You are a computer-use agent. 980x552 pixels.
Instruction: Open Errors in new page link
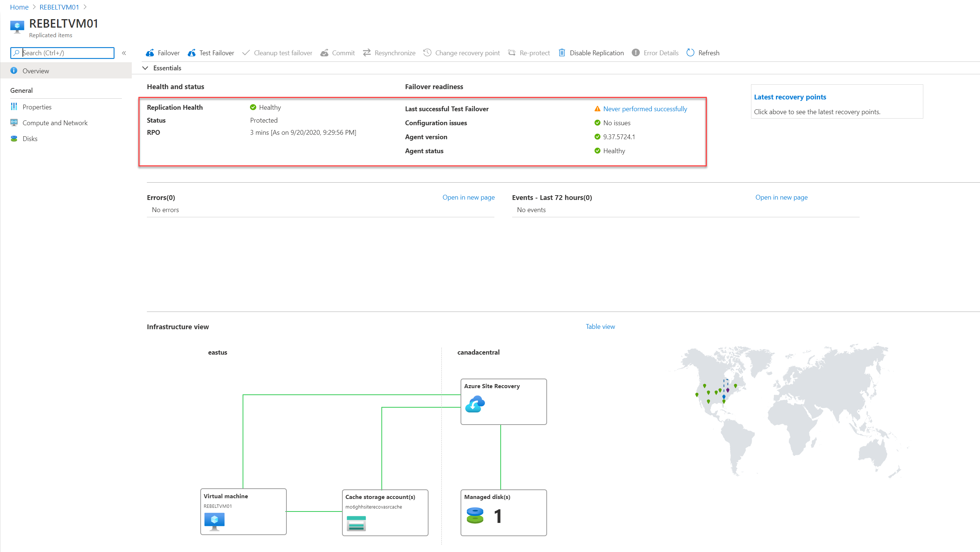pos(468,197)
